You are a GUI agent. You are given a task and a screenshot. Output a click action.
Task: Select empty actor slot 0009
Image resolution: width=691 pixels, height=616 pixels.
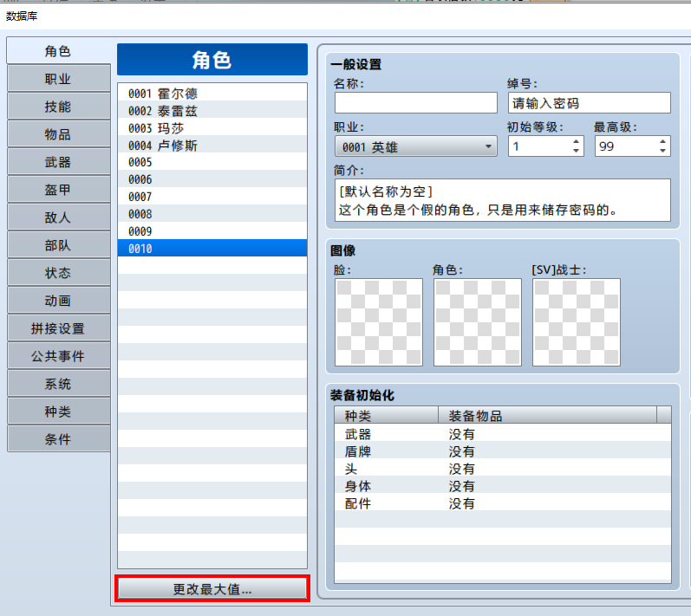(212, 230)
